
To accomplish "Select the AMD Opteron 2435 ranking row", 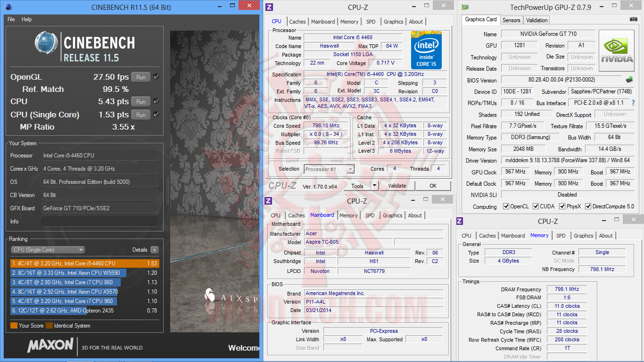I will coord(85,311).
